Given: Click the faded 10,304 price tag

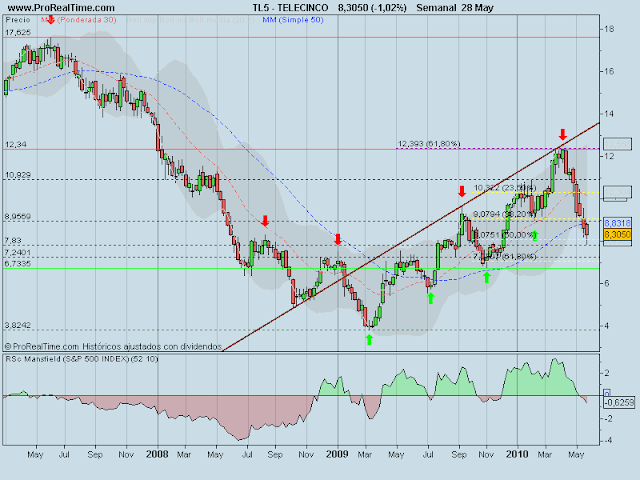Looking at the screenshot, I should (x=617, y=192).
